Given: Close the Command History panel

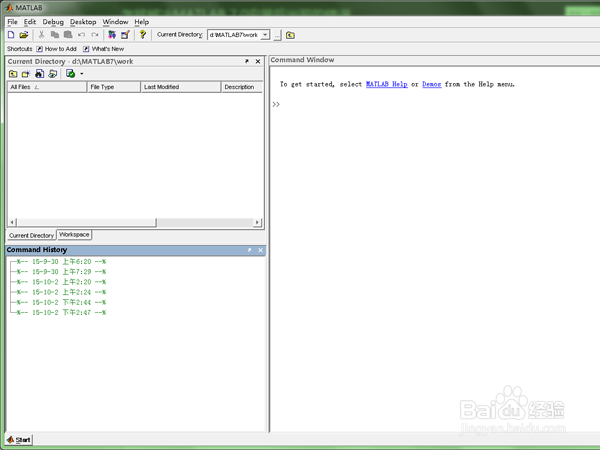Looking at the screenshot, I should click(x=261, y=250).
